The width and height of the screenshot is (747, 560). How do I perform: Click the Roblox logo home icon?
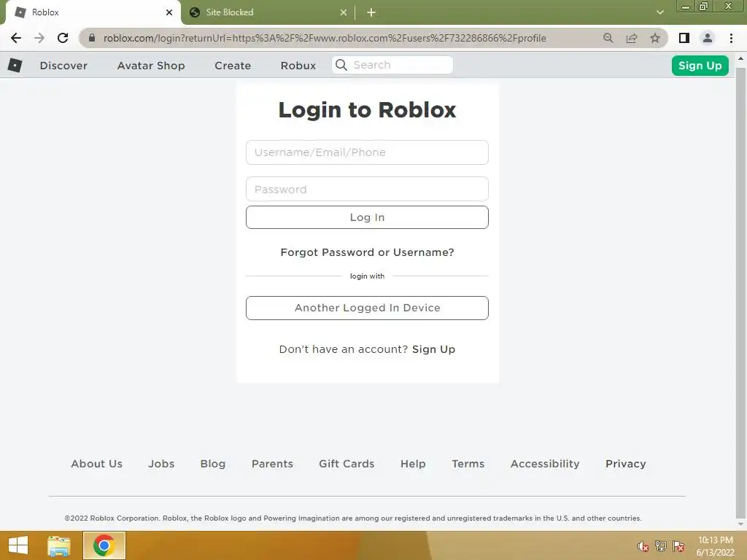click(x=15, y=65)
